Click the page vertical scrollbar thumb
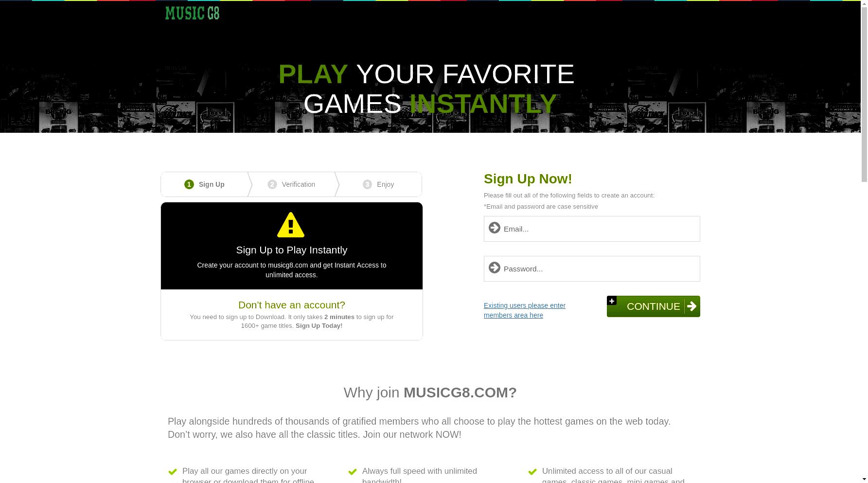The image size is (868, 483). coord(864,91)
